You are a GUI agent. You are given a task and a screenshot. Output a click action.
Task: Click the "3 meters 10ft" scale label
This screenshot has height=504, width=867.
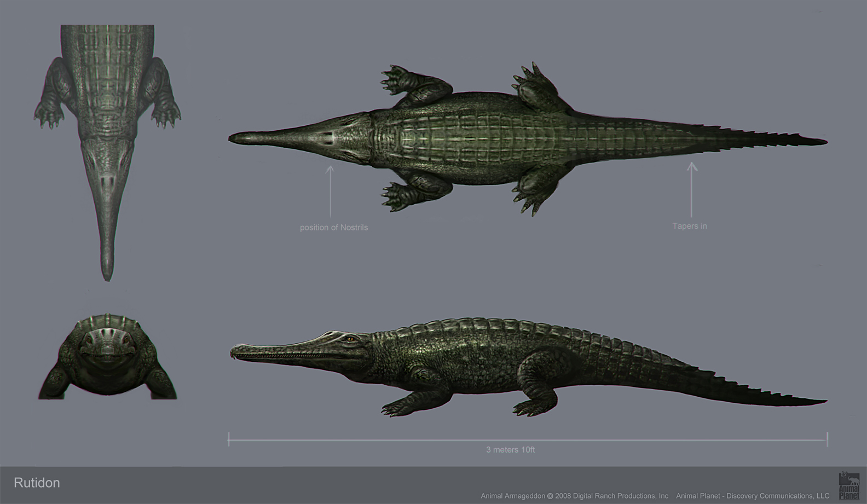pos(510,450)
